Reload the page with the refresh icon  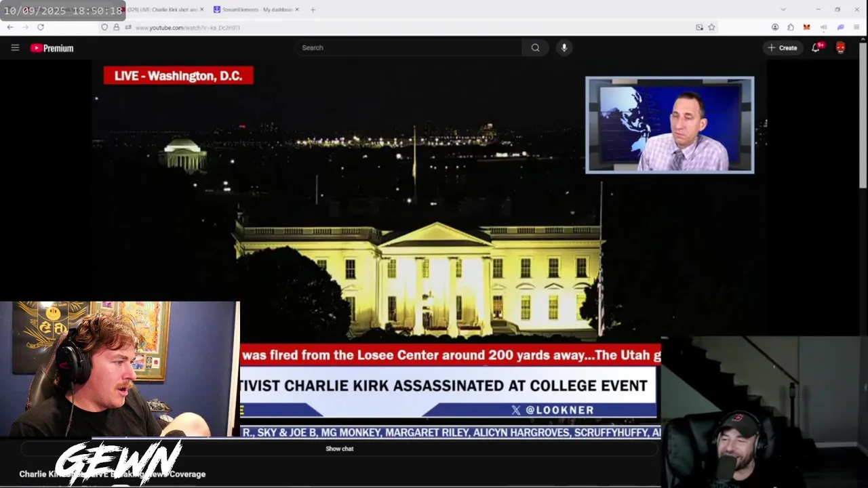pos(41,27)
